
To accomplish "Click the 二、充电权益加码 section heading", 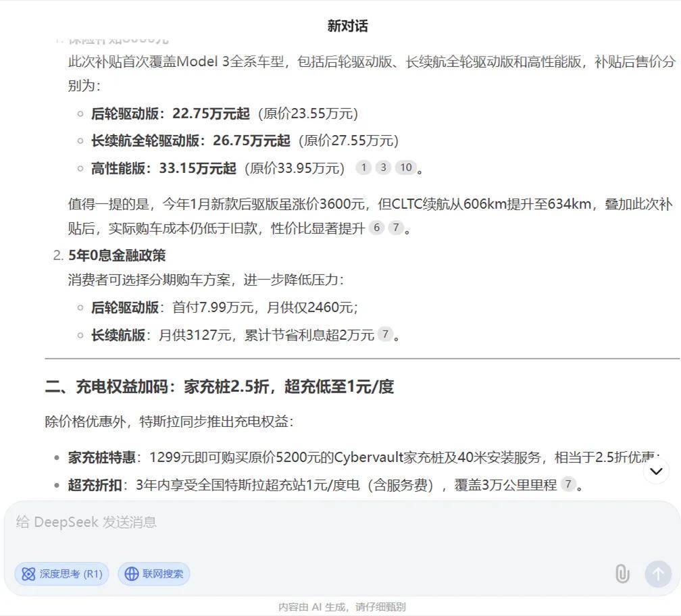I will (x=219, y=386).
